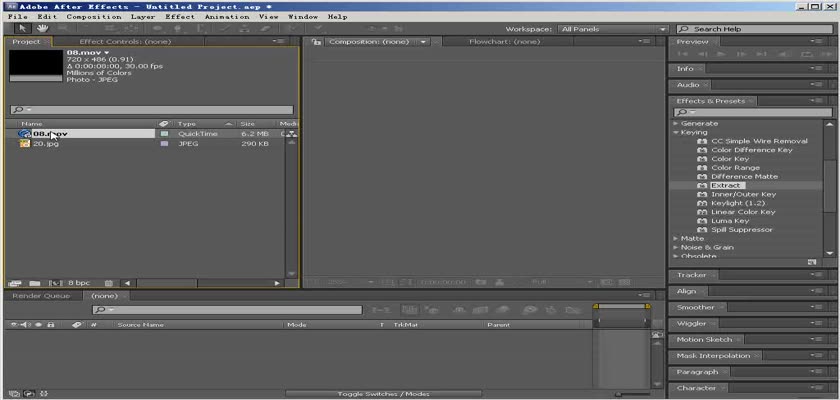Click the Source Name column header

(140, 324)
